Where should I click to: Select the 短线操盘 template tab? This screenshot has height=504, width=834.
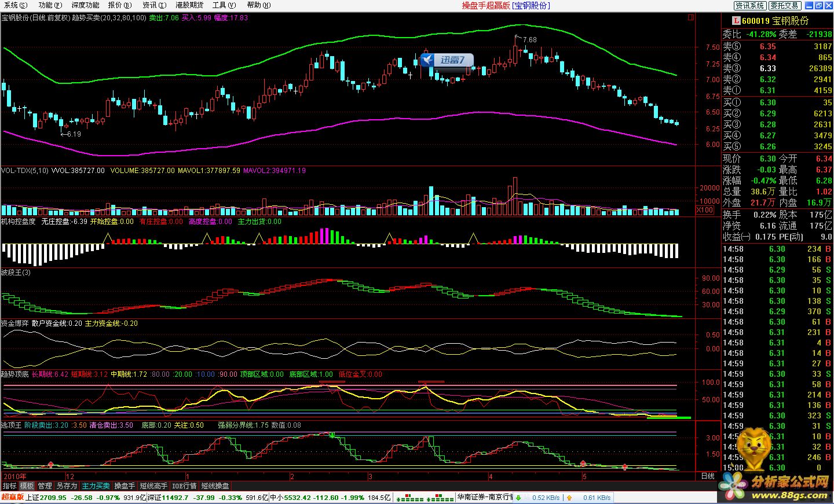[215, 486]
